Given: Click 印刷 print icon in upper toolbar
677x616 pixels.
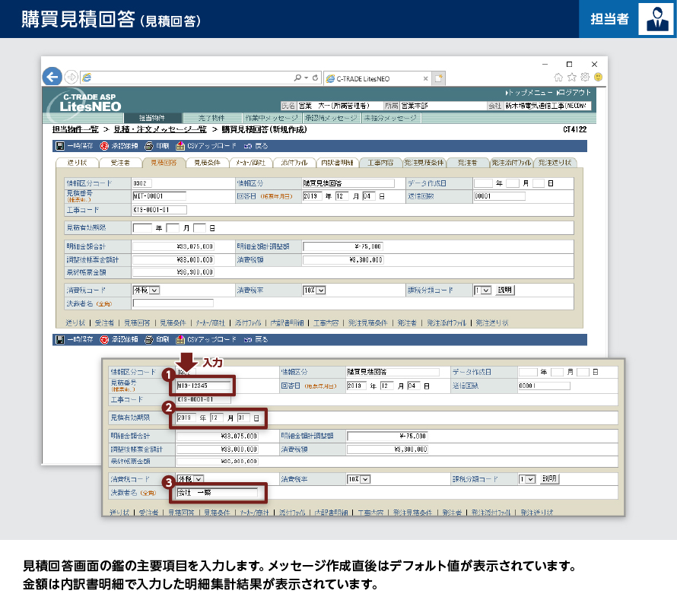Looking at the screenshot, I should [x=149, y=146].
